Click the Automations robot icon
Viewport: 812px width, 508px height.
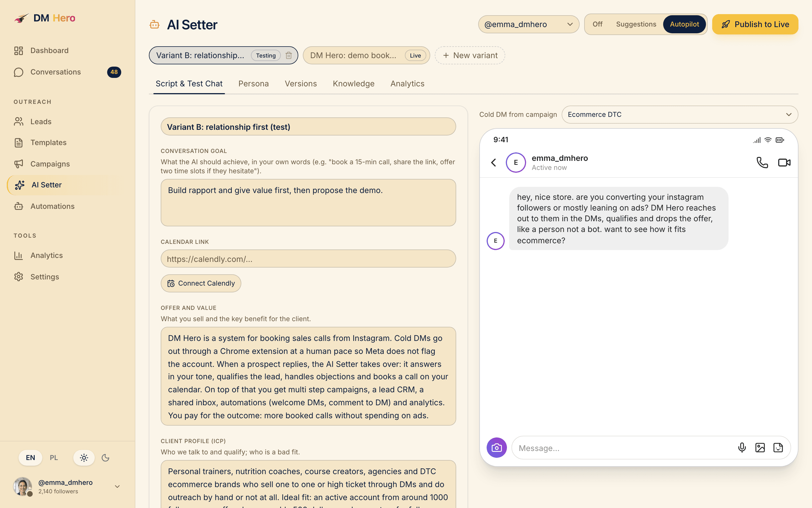click(x=18, y=206)
